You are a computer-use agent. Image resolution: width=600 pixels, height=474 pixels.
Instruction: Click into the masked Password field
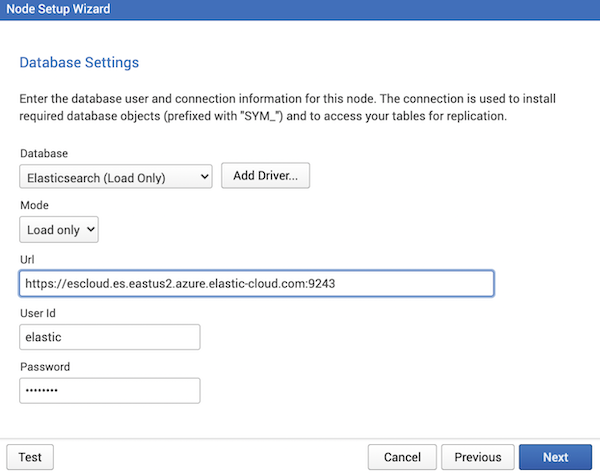pyautogui.click(x=110, y=391)
